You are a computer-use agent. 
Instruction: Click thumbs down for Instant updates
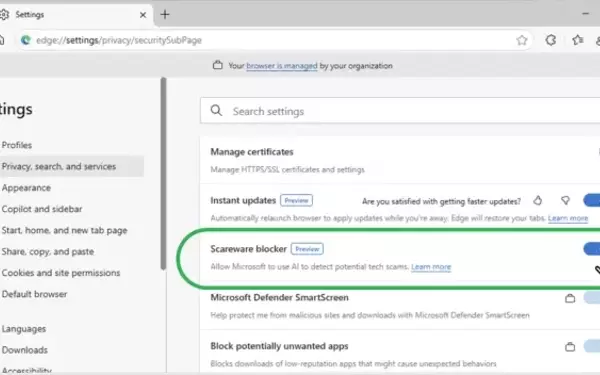565,201
